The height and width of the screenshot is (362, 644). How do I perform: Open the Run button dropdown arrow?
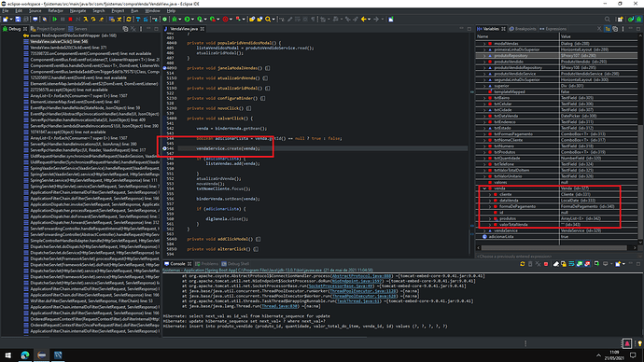pos(193,20)
